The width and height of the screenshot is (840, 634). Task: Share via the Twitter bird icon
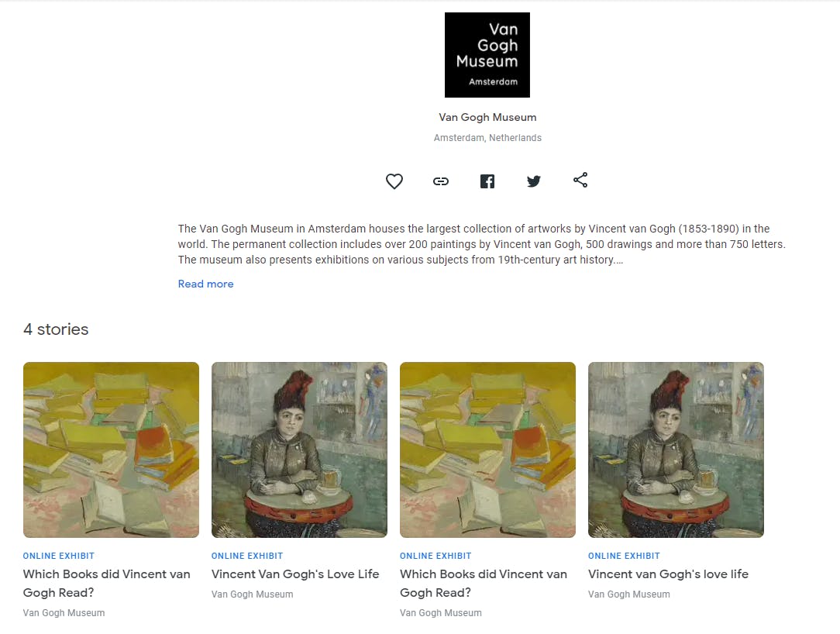pyautogui.click(x=534, y=181)
